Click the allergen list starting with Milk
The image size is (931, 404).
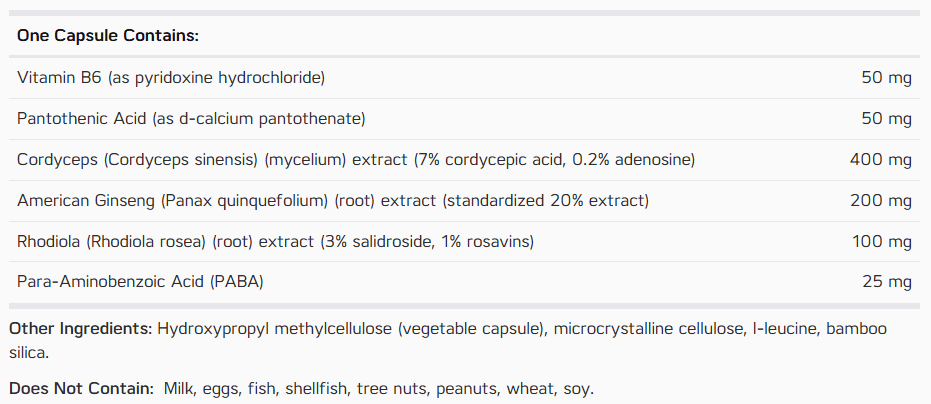(378, 389)
